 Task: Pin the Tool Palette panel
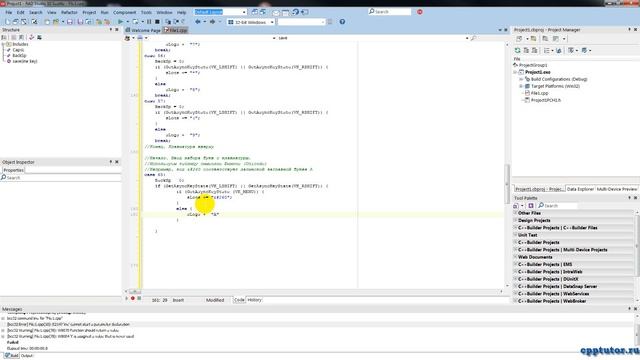point(629,198)
